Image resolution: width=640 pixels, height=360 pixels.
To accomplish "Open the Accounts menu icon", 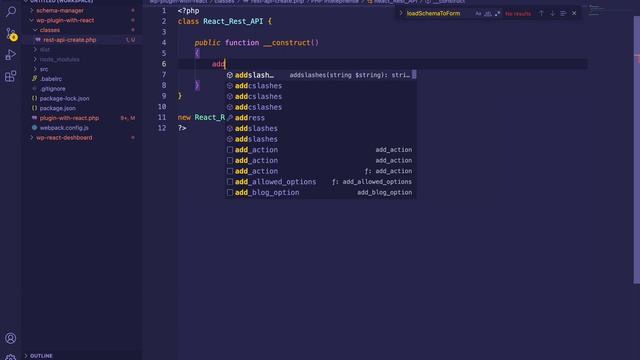I will 11,338.
